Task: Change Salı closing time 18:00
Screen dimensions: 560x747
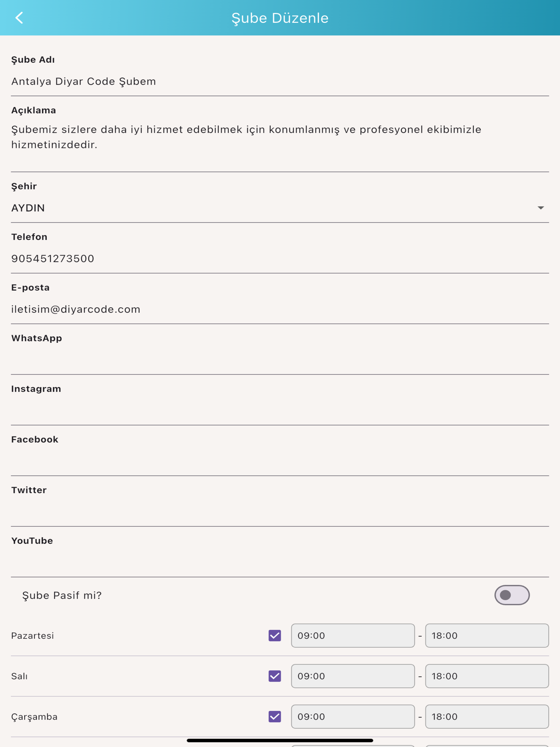Action: click(487, 676)
